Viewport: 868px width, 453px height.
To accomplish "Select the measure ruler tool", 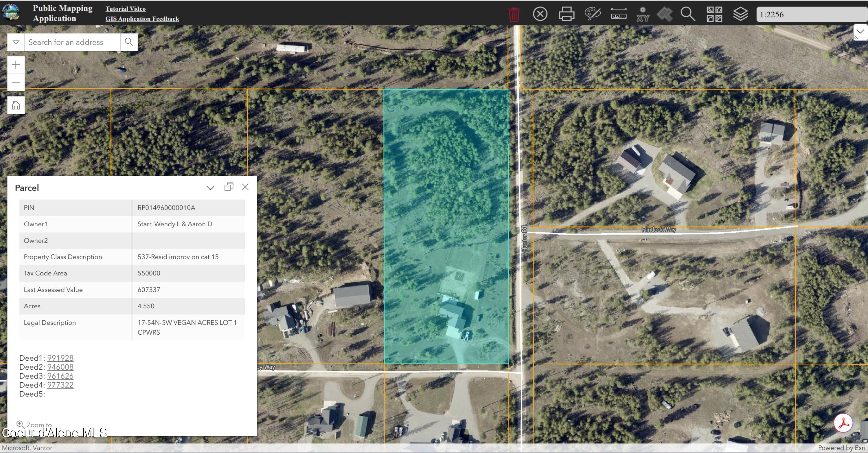I will coord(619,14).
